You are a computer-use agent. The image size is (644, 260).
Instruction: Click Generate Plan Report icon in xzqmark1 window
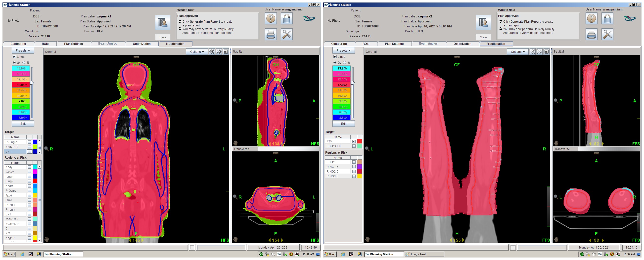163,23
